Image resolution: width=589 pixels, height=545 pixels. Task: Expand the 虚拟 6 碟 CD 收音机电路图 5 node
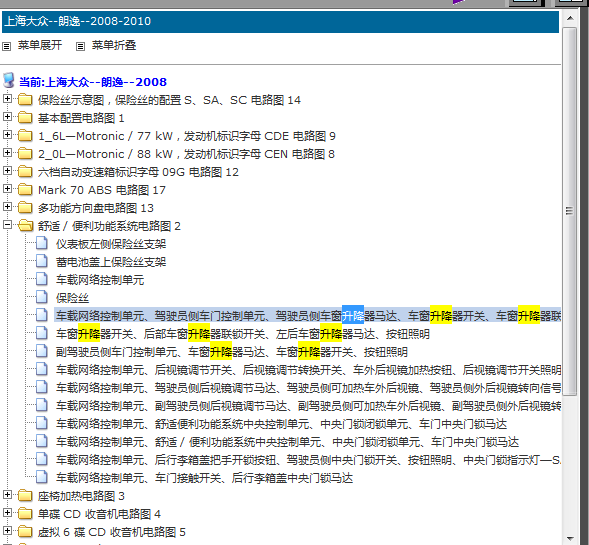[x=7, y=531]
